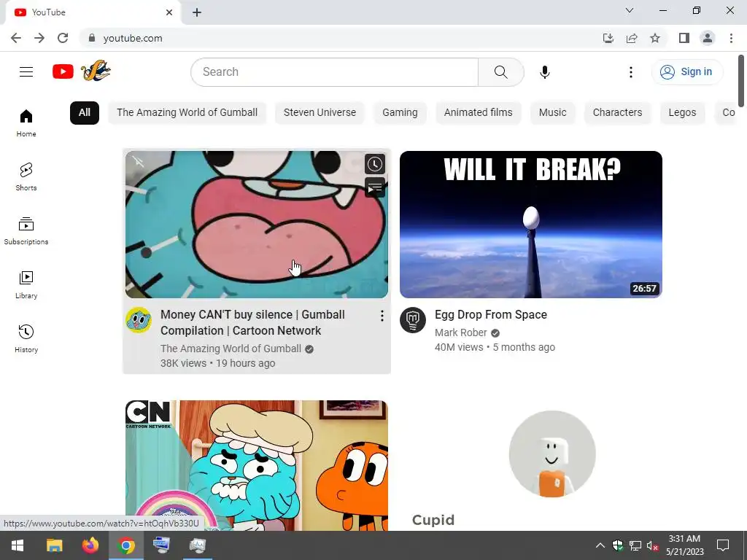
Task: Toggle the Chrome side panel
Action: 684,38
